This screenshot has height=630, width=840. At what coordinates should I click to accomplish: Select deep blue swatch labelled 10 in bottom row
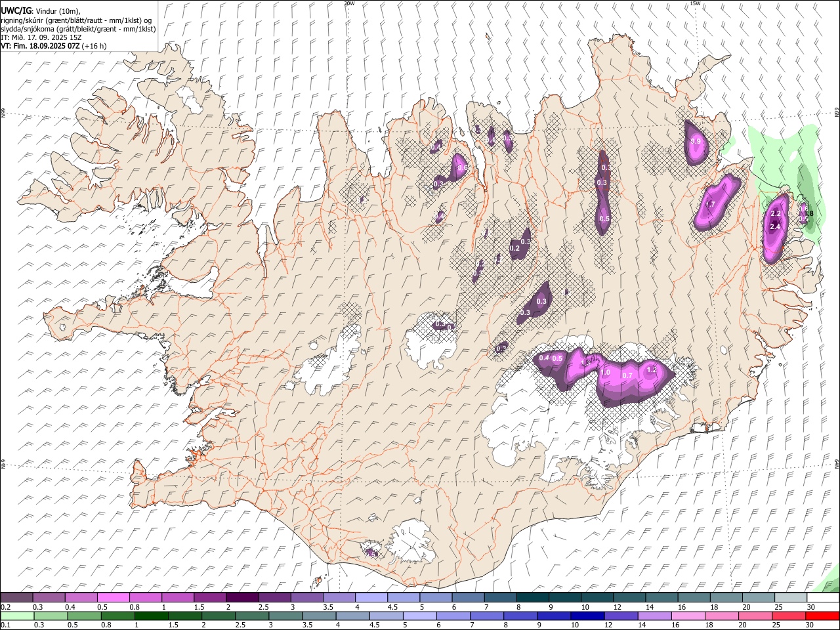[587, 616]
